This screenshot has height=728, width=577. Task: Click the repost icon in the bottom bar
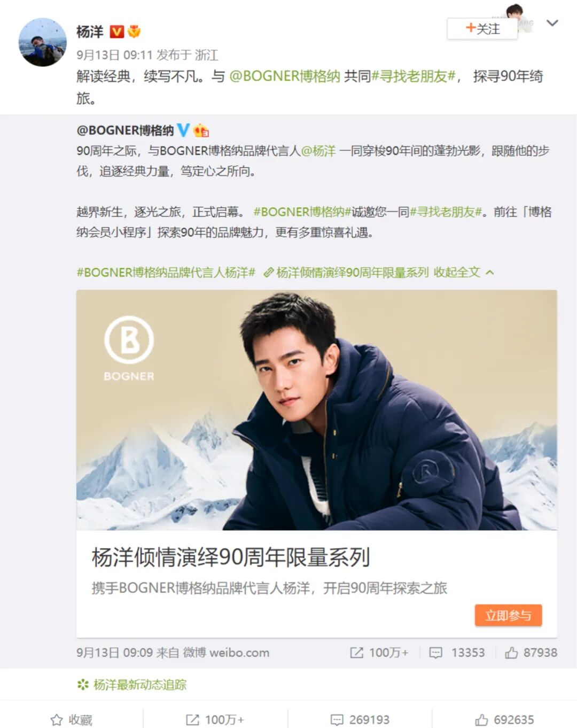pos(192,720)
